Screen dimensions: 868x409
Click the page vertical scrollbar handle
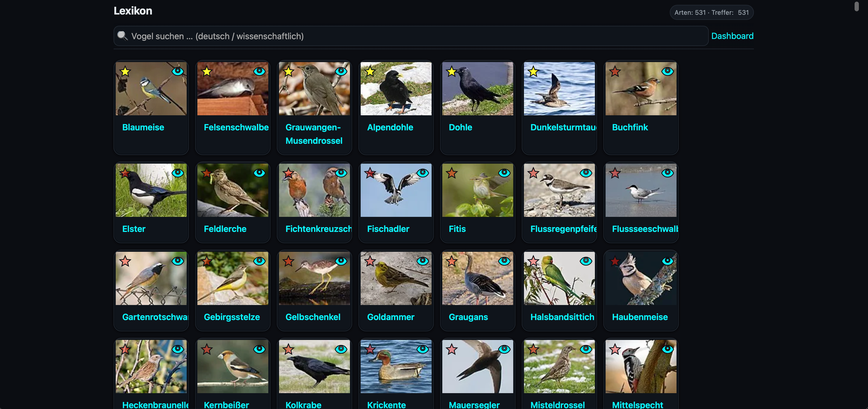point(856,7)
